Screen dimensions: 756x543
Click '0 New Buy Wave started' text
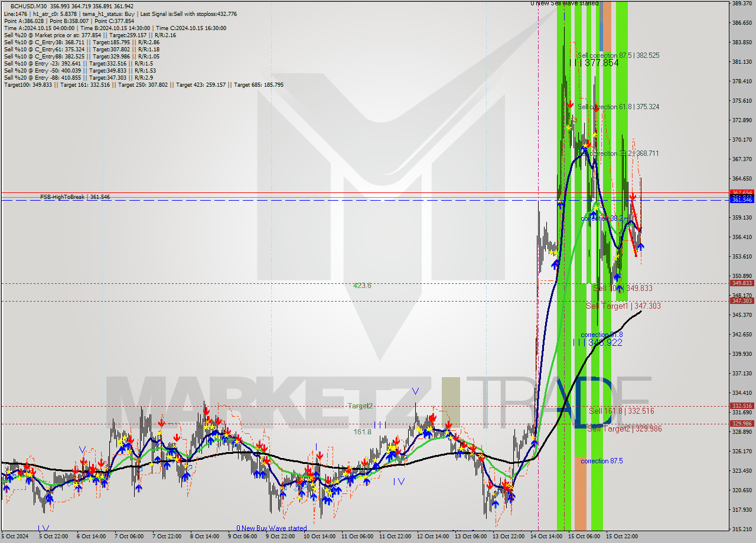coord(272,528)
